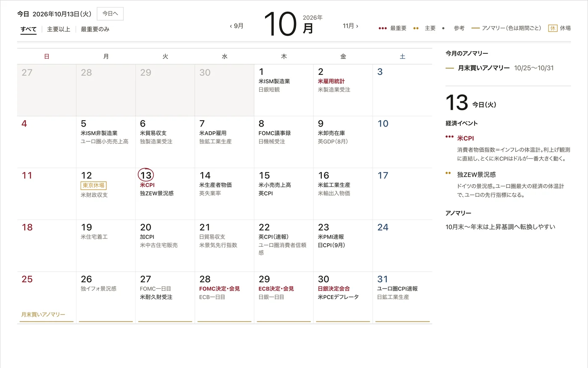
Task: Click the three-dot 最重要 legend marker
Action: point(383,28)
